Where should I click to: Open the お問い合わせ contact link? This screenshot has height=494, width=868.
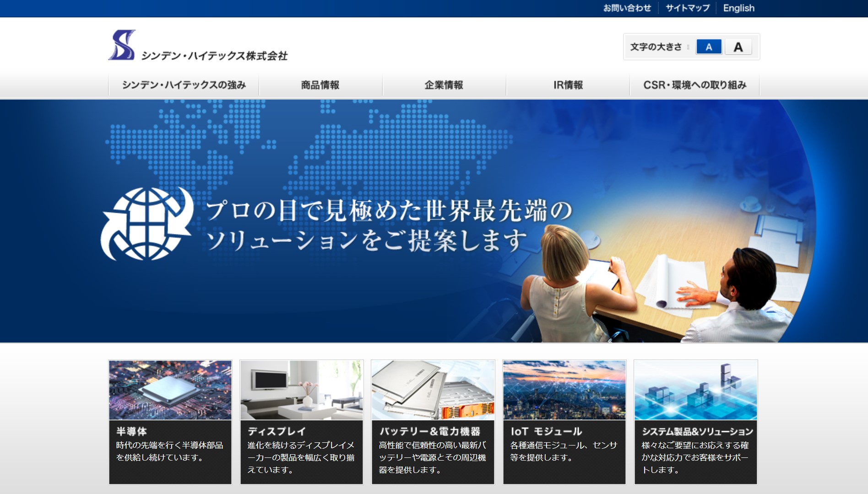pos(627,8)
